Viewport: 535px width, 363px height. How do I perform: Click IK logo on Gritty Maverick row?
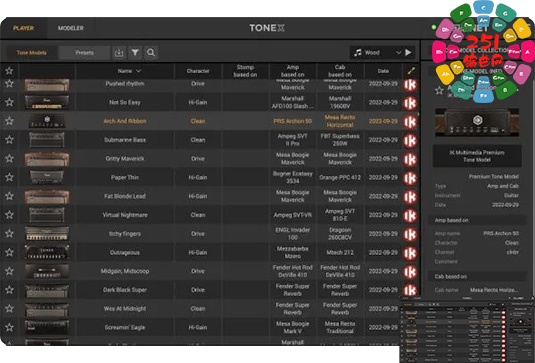coord(410,159)
